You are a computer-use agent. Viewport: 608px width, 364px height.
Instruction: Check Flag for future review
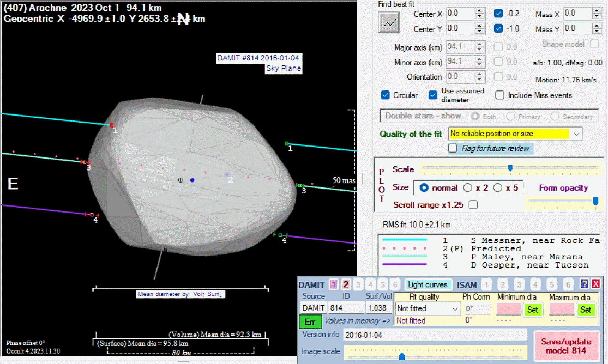(x=452, y=148)
